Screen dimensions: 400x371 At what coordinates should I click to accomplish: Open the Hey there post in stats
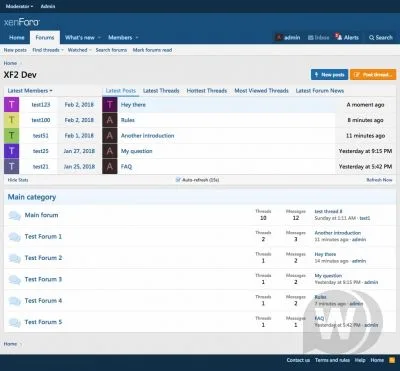[x=133, y=105]
